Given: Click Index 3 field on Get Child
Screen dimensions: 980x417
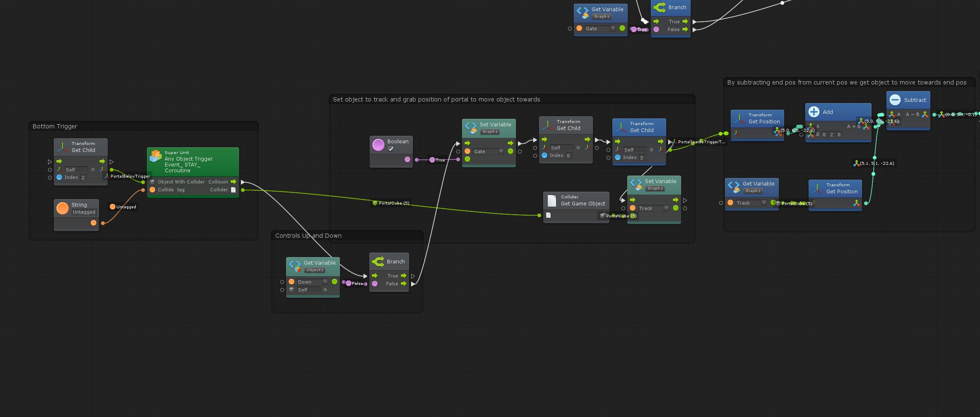Looking at the screenshot, I should (642, 158).
